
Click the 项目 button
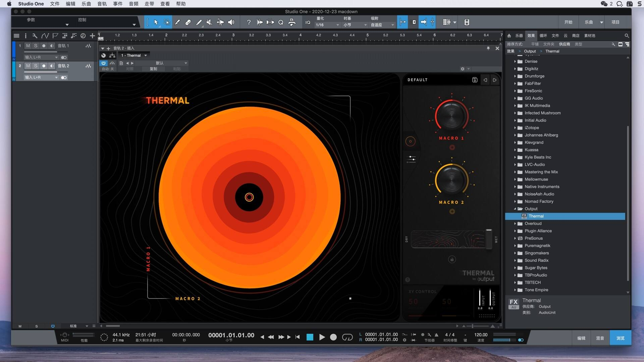[x=615, y=22]
